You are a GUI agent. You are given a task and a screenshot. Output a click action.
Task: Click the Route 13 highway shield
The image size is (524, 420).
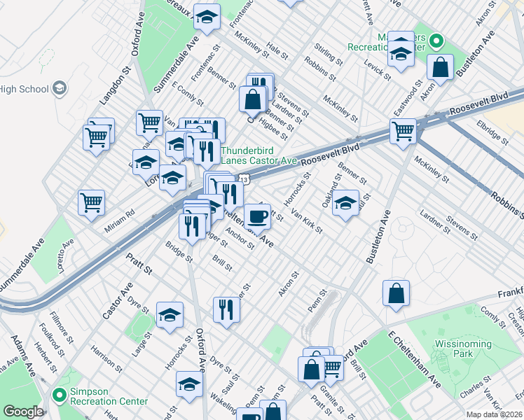[244, 180]
